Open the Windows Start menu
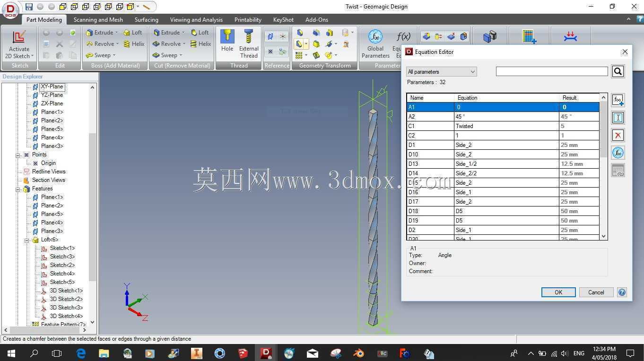The image size is (644, 361). coord(11,353)
